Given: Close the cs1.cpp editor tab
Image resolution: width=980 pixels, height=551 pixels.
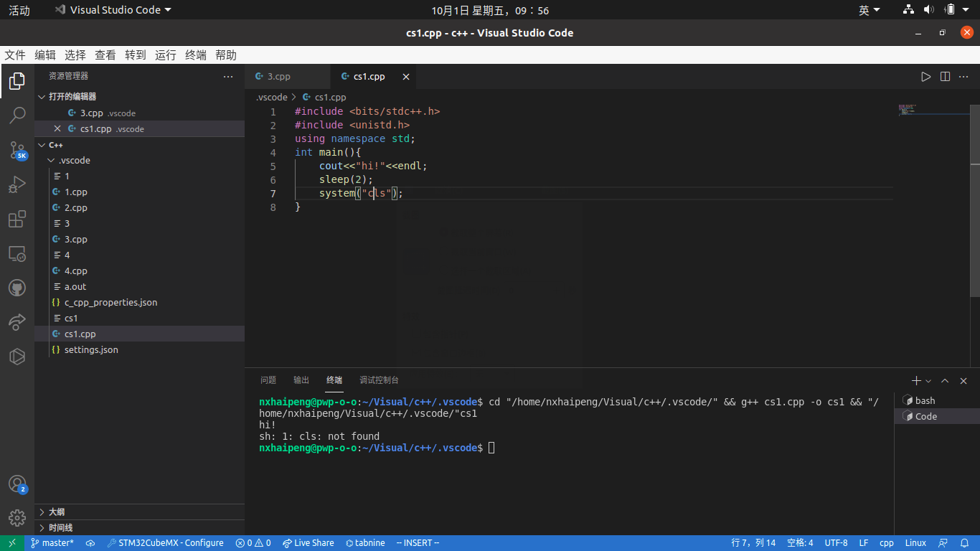Looking at the screenshot, I should 406,77.
